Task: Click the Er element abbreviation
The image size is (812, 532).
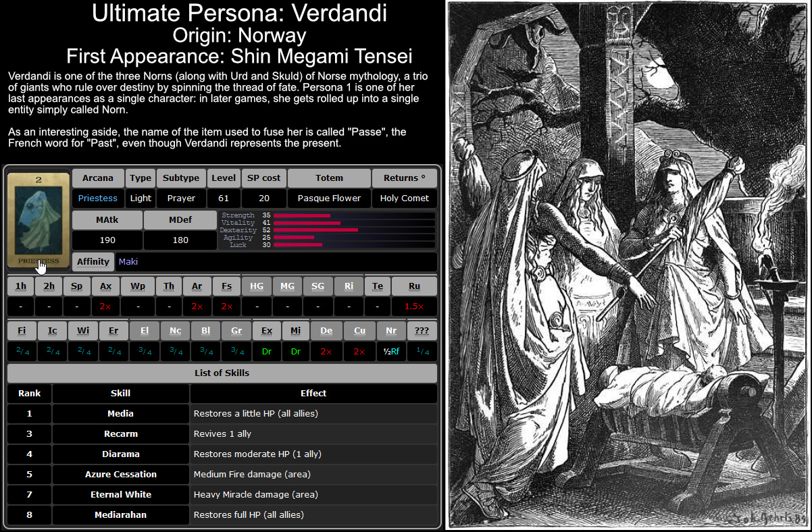Action: click(x=113, y=331)
